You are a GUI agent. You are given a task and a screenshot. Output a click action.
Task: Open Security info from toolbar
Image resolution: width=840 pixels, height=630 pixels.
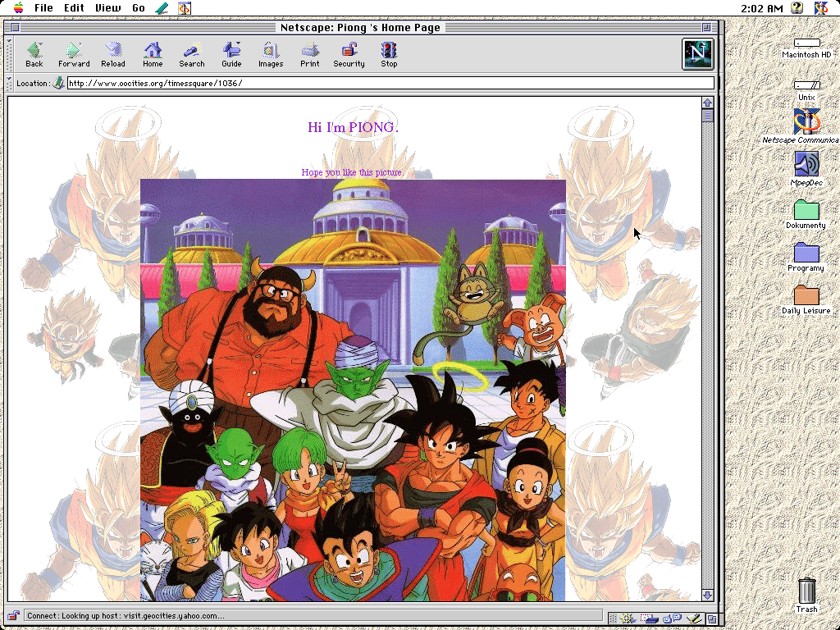[x=349, y=54]
